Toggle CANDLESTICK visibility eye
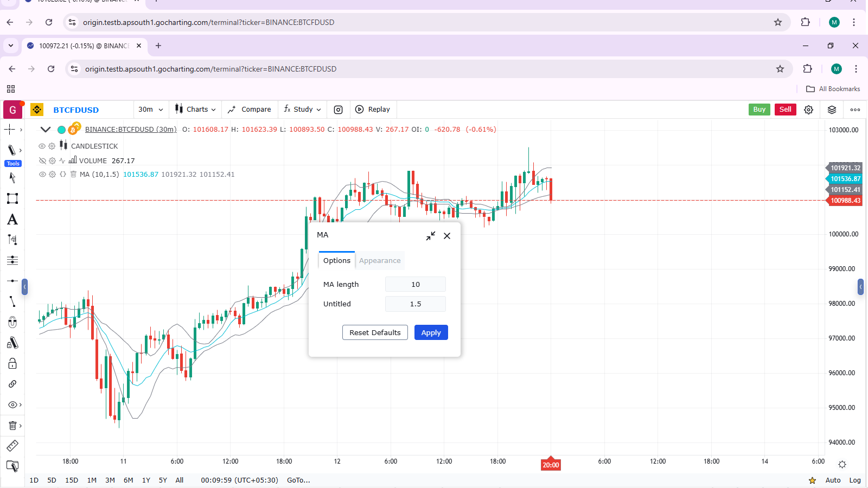This screenshot has height=488, width=868. [x=42, y=146]
